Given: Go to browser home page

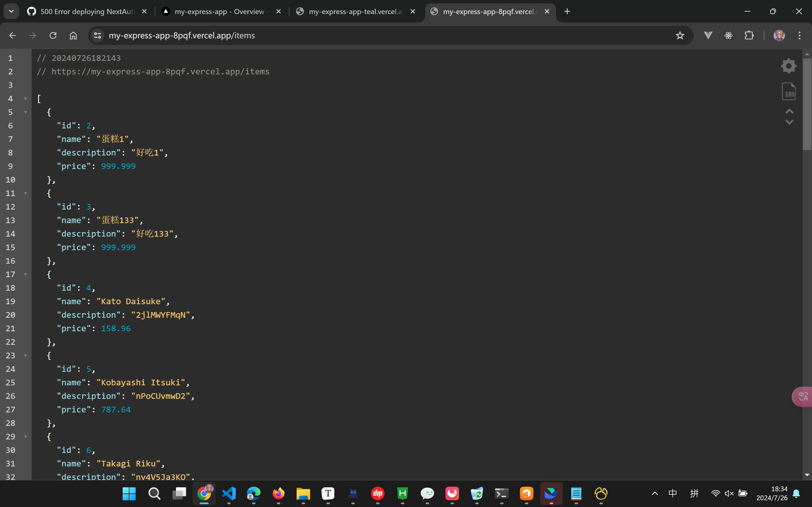Looking at the screenshot, I should (x=73, y=35).
